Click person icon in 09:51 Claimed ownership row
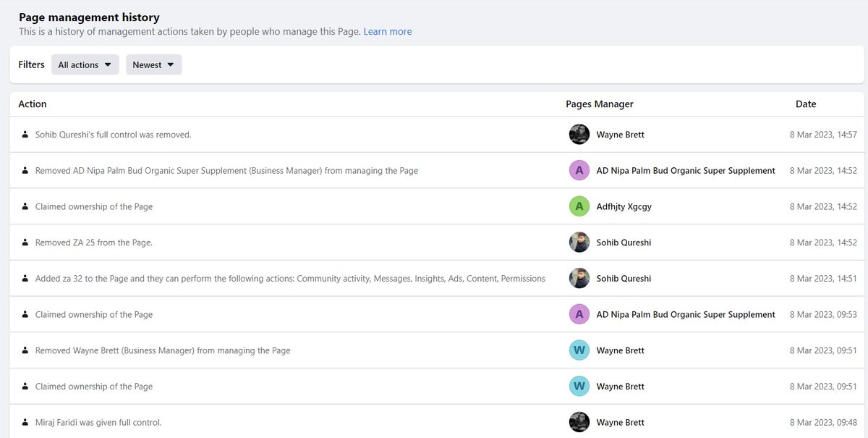868x438 pixels. pos(25,387)
